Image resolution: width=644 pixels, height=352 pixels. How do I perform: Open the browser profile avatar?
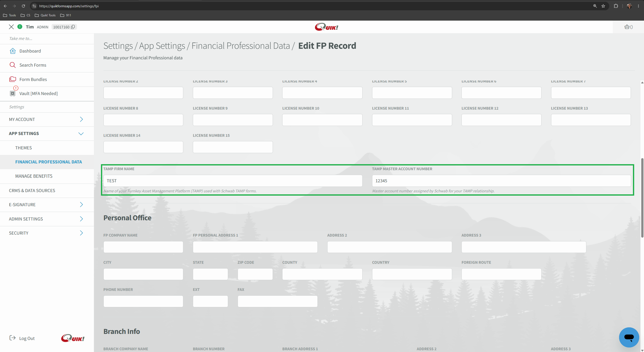[x=629, y=6]
